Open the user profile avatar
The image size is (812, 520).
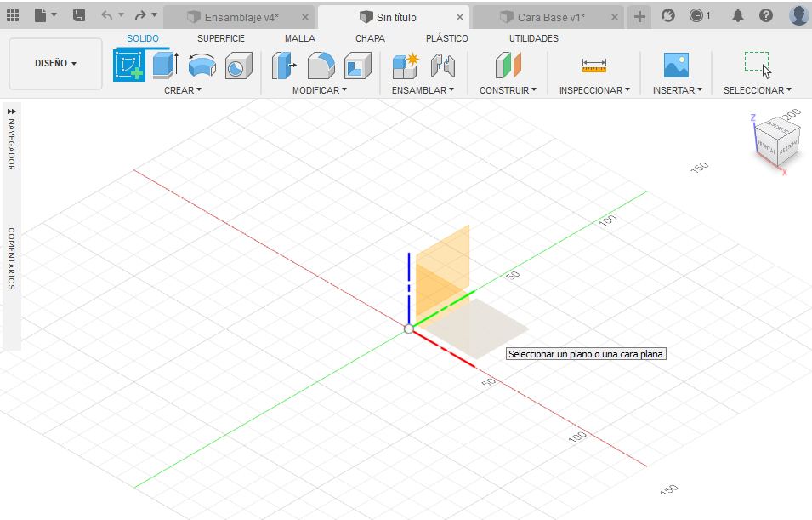(799, 14)
